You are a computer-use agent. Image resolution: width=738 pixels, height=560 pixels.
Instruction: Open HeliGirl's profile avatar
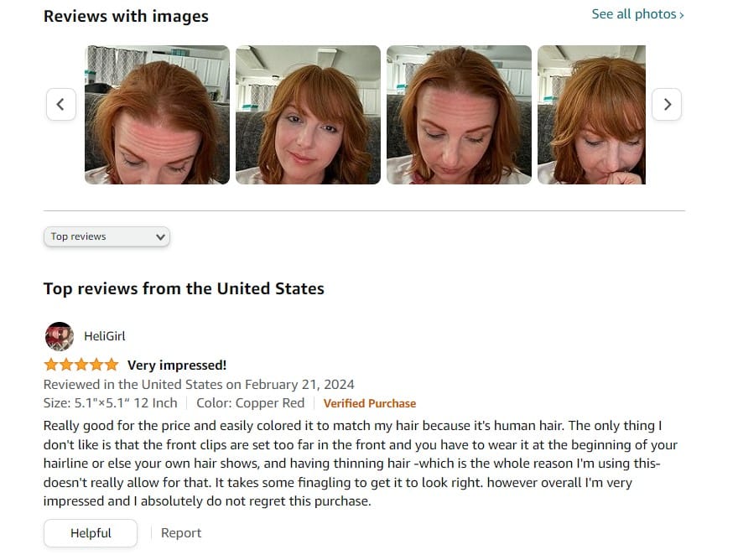(60, 336)
